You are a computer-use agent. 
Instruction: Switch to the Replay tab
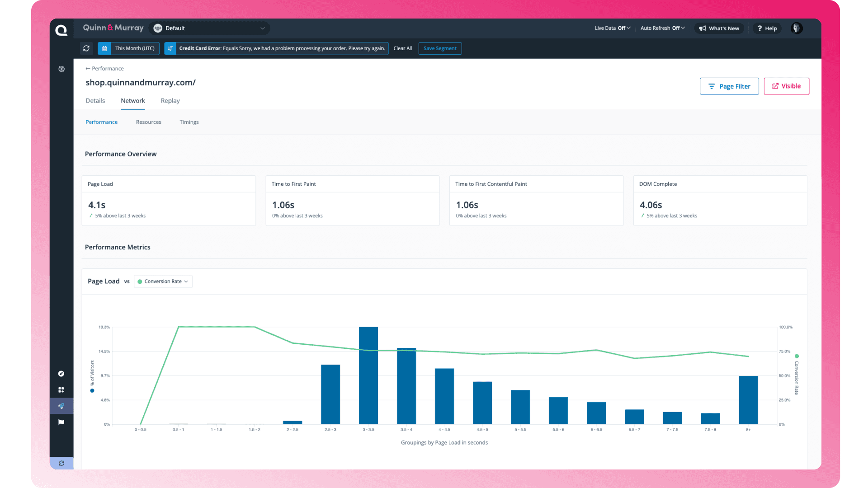(170, 101)
